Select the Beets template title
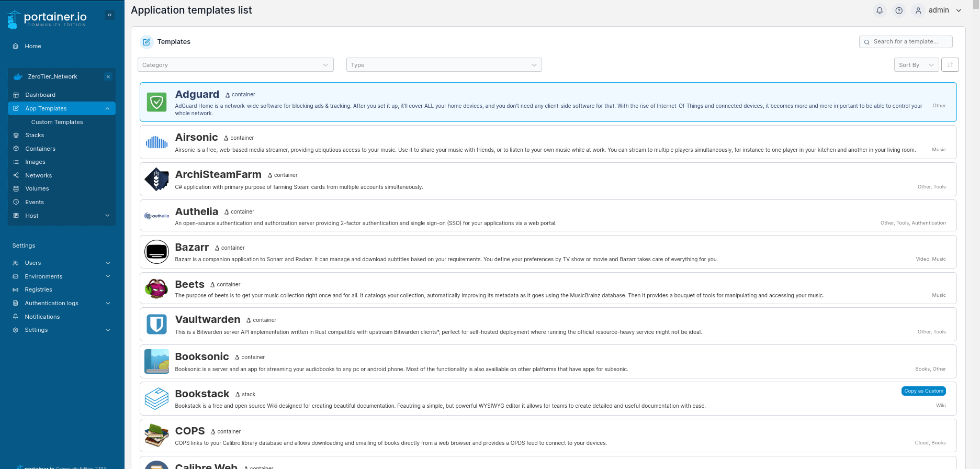The width and height of the screenshot is (980, 469). (x=189, y=284)
